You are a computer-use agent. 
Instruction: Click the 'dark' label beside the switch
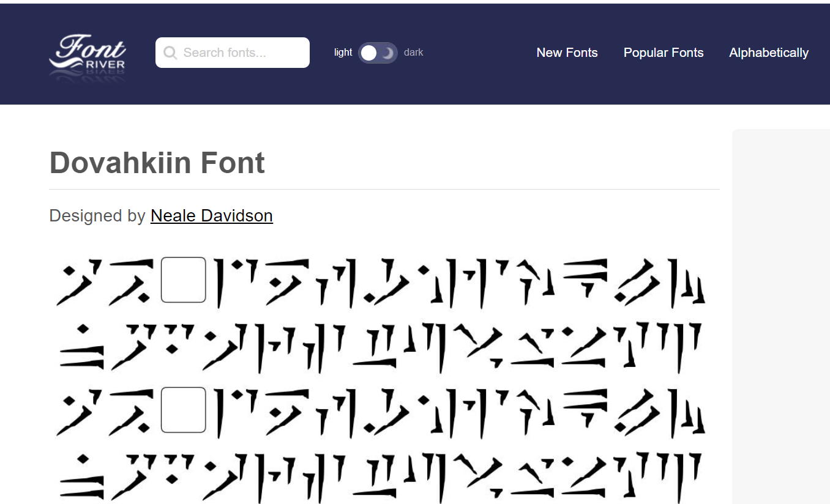(x=414, y=53)
